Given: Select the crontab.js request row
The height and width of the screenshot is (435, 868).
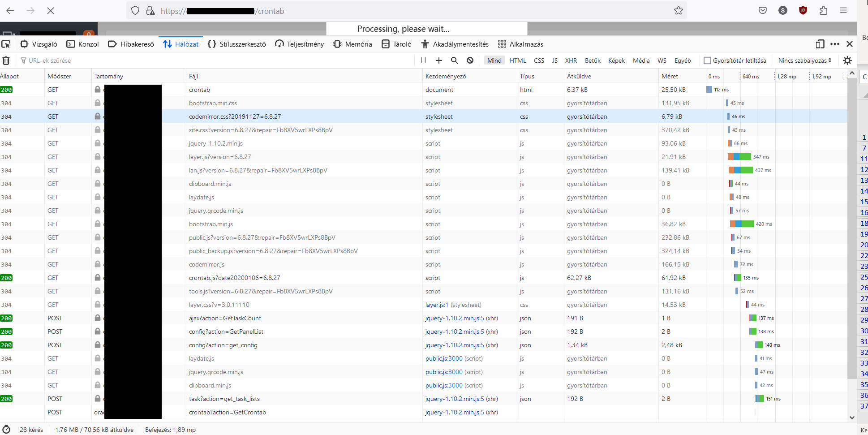Looking at the screenshot, I should 234,278.
